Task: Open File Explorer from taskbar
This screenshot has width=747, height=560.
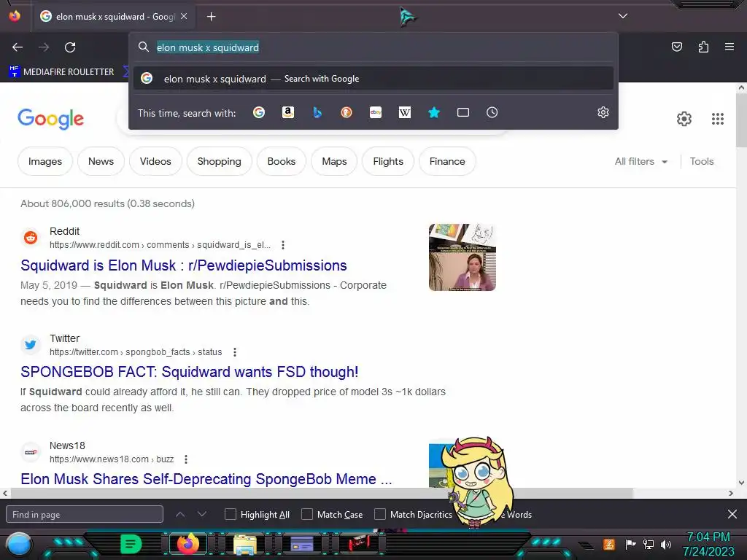Action: (245, 544)
